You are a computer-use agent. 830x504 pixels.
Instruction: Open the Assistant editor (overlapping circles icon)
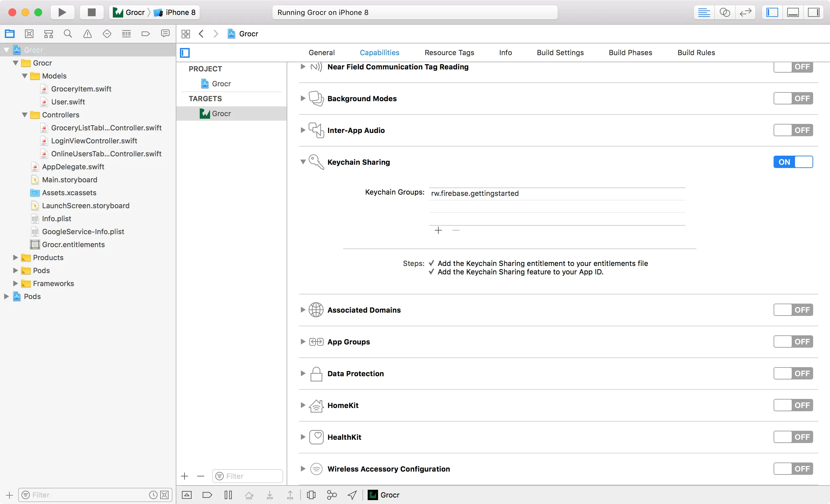pos(725,12)
